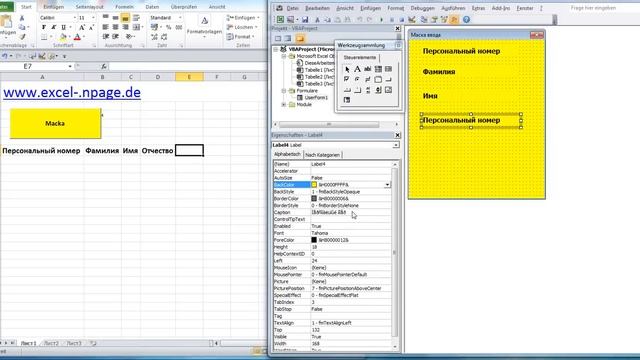Toggle design mode in the VBA toolbar
The width and height of the screenshot is (640, 360).
click(412, 20)
